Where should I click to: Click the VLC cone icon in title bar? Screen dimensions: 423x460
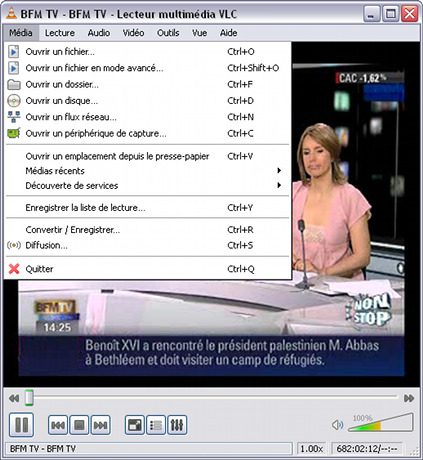click(x=12, y=13)
